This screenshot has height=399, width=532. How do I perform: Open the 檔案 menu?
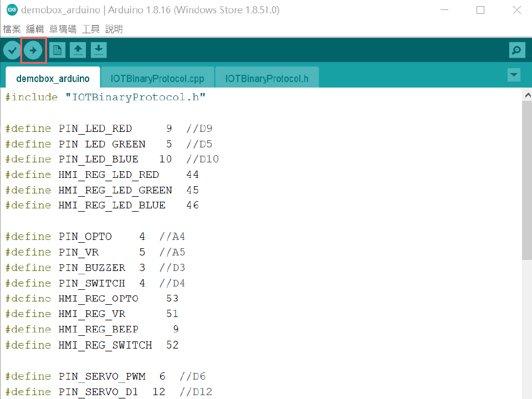tap(12, 29)
